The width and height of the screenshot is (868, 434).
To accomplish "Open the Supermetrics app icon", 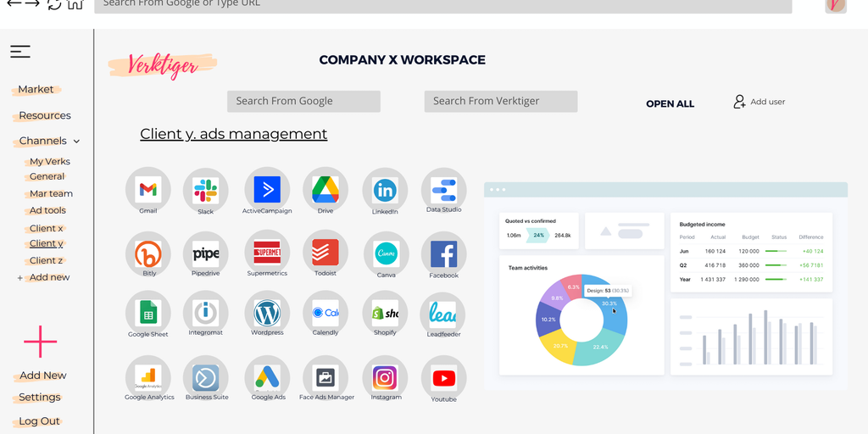I will [x=267, y=253].
